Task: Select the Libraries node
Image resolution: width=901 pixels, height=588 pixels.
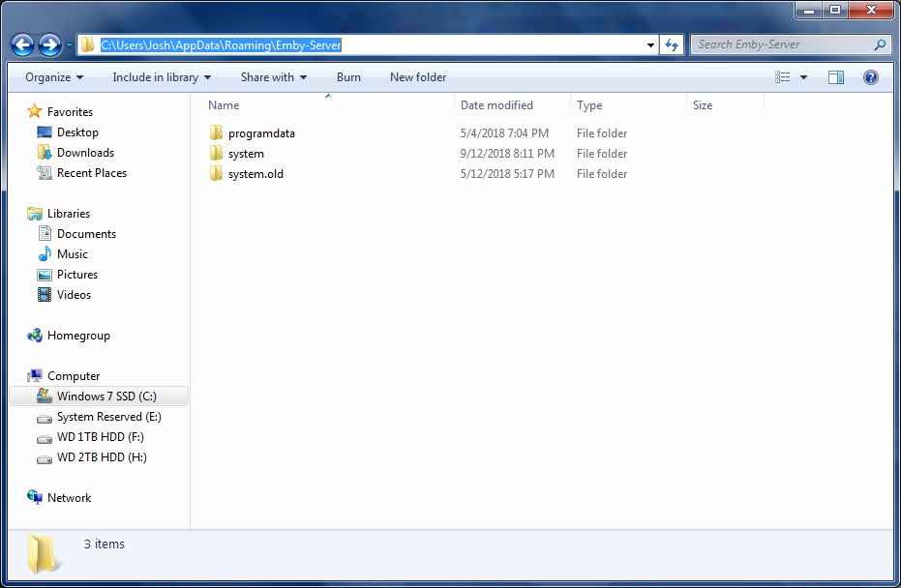Action: [69, 214]
